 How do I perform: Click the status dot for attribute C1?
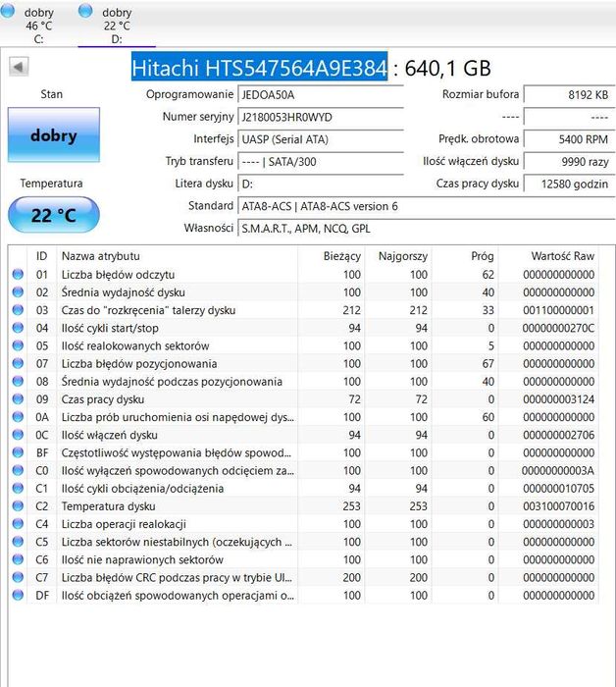pos(18,488)
